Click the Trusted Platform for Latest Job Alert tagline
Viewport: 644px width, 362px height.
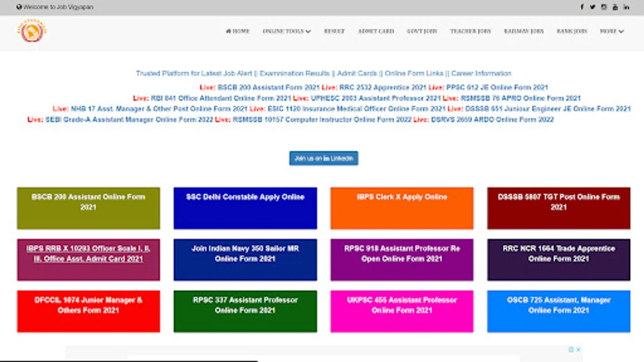click(324, 73)
